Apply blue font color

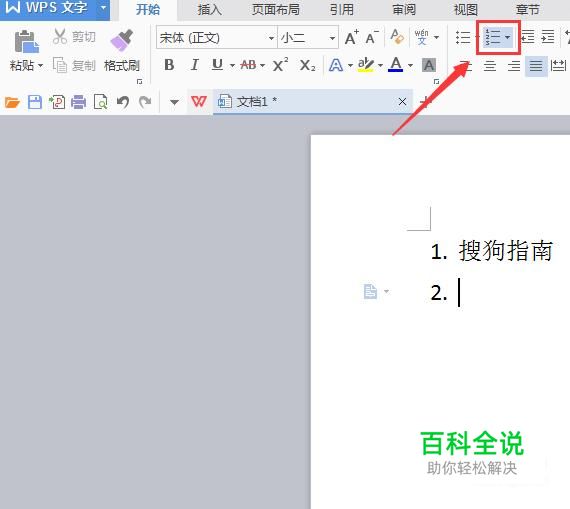[x=396, y=65]
